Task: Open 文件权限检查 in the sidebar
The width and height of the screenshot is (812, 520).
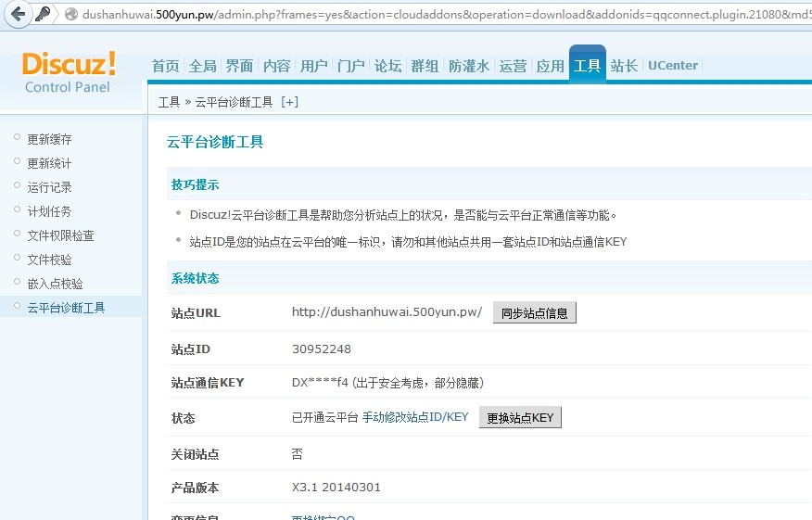Action: click(60, 235)
